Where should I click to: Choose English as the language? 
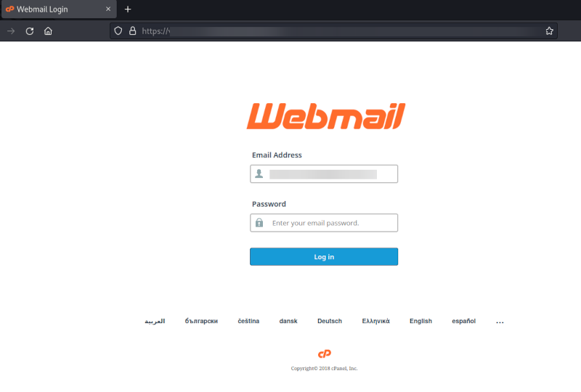(420, 321)
